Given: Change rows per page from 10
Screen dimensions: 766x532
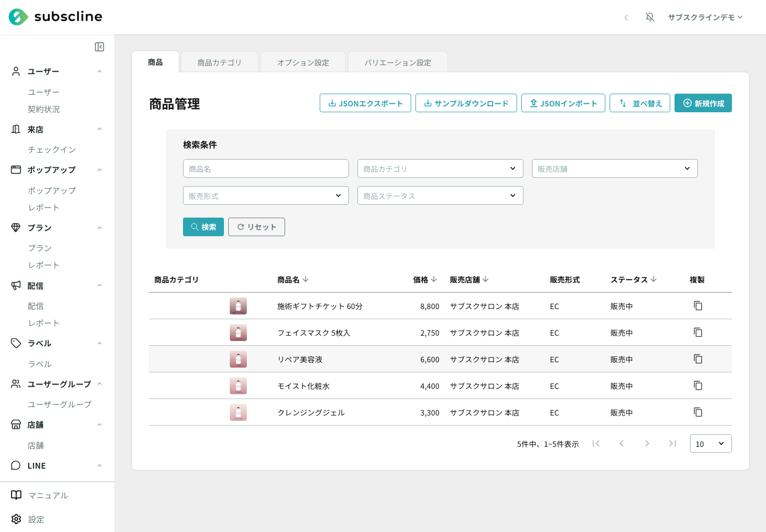Looking at the screenshot, I should 711,444.
